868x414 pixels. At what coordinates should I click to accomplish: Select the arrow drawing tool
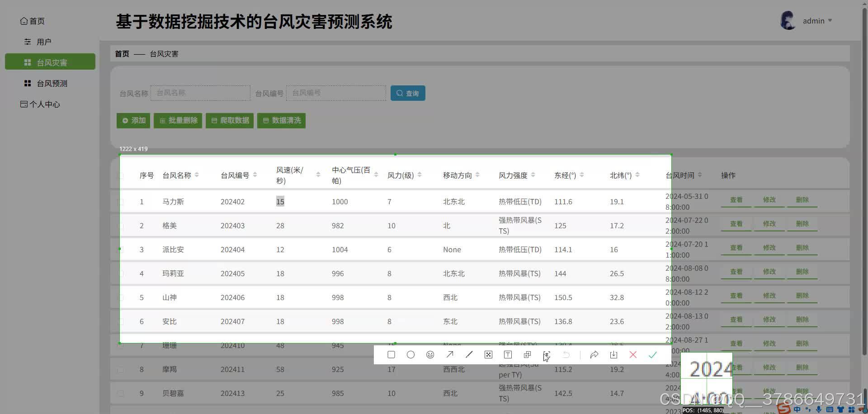click(450, 355)
